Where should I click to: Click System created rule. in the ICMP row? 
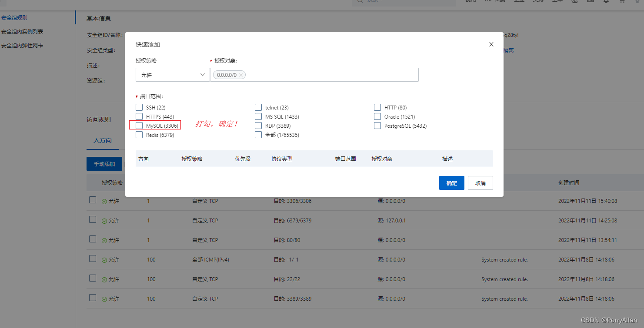click(x=504, y=260)
